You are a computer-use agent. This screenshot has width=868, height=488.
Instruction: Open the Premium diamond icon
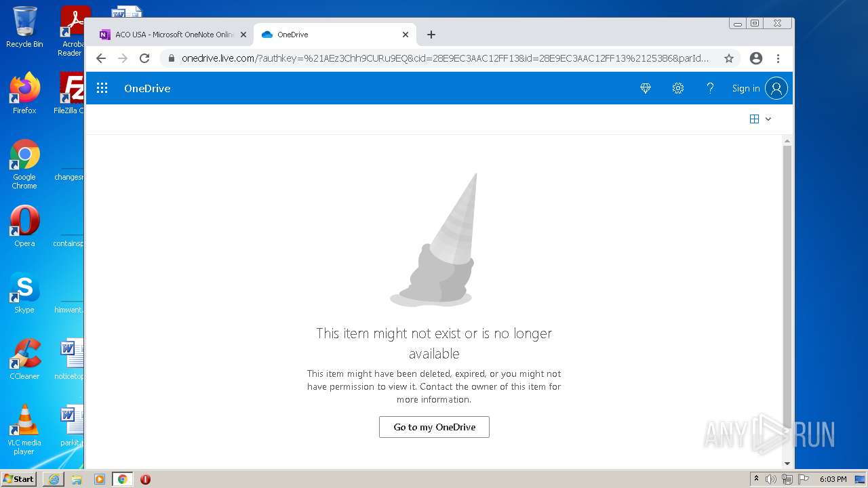646,88
